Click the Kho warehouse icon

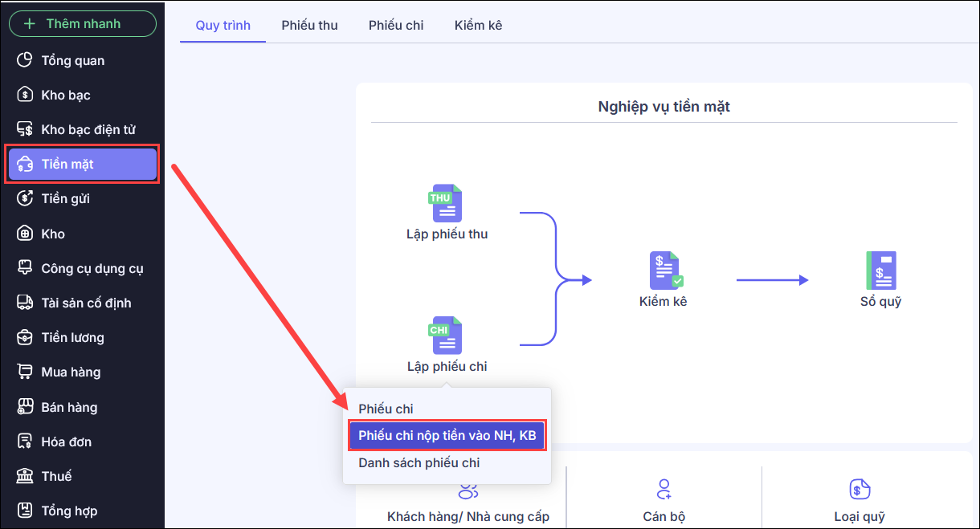[x=26, y=234]
